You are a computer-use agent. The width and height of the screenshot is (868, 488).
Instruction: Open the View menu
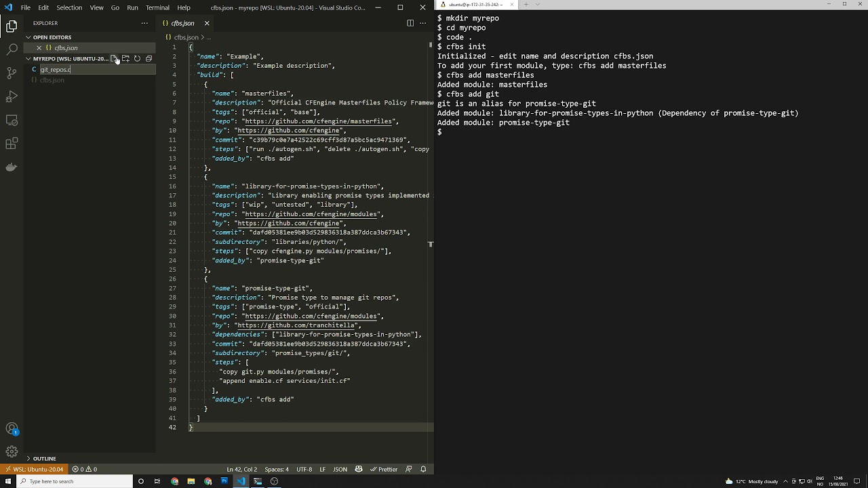tap(96, 7)
